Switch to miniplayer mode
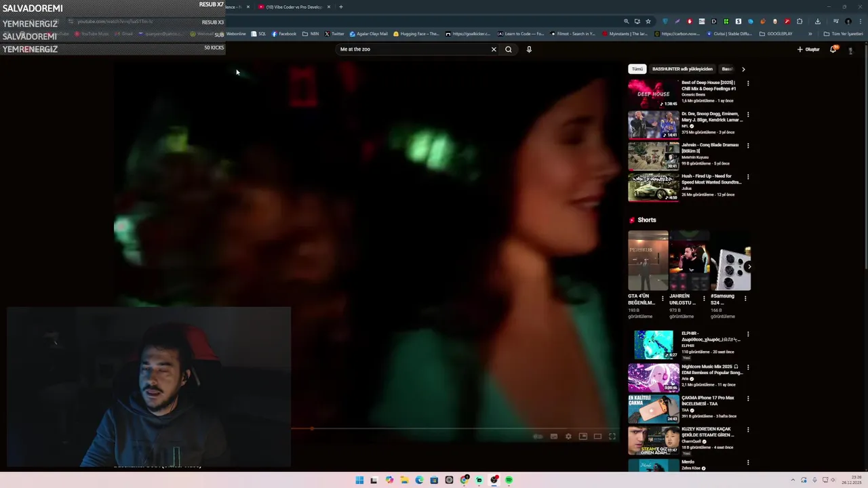The width and height of the screenshot is (868, 488). click(583, 436)
